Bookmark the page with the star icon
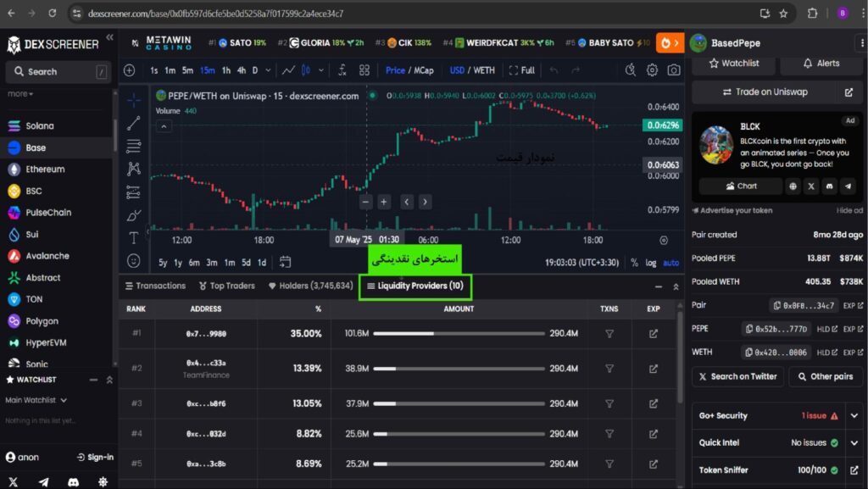 783,14
